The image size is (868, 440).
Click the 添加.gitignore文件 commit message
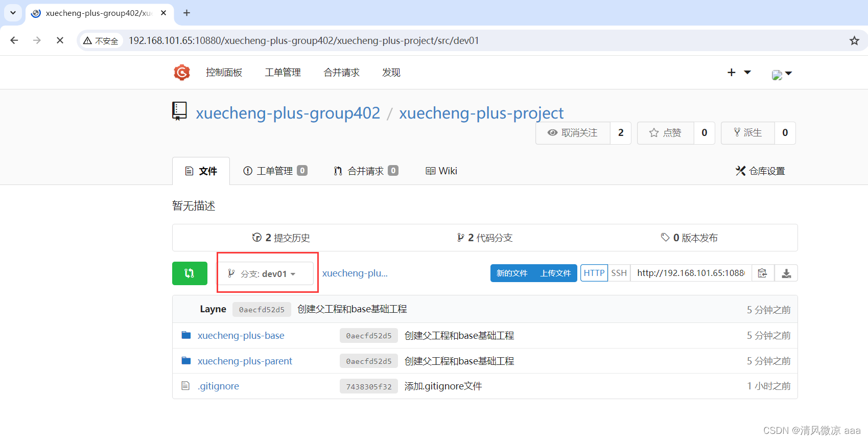[443, 386]
